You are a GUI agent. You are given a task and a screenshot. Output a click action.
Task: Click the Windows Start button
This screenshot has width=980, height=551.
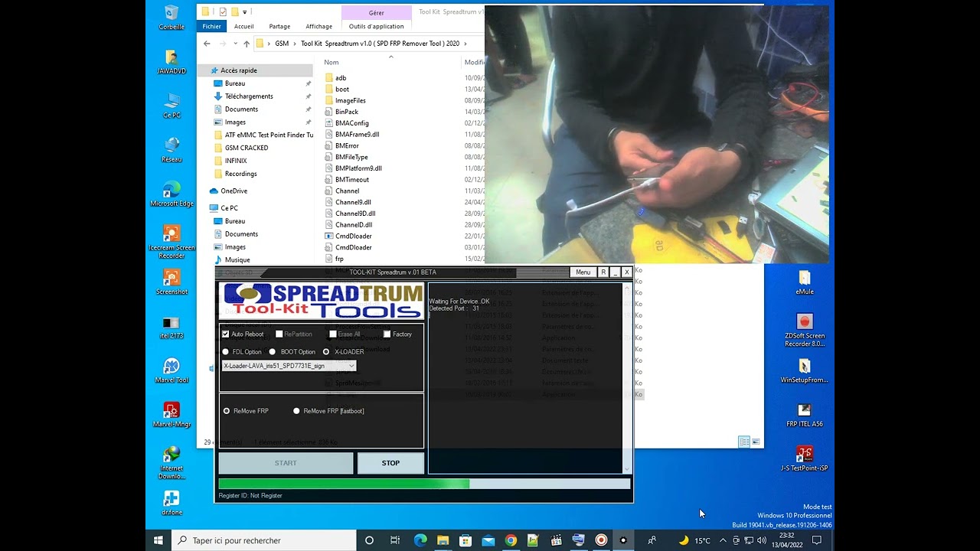tap(158, 540)
